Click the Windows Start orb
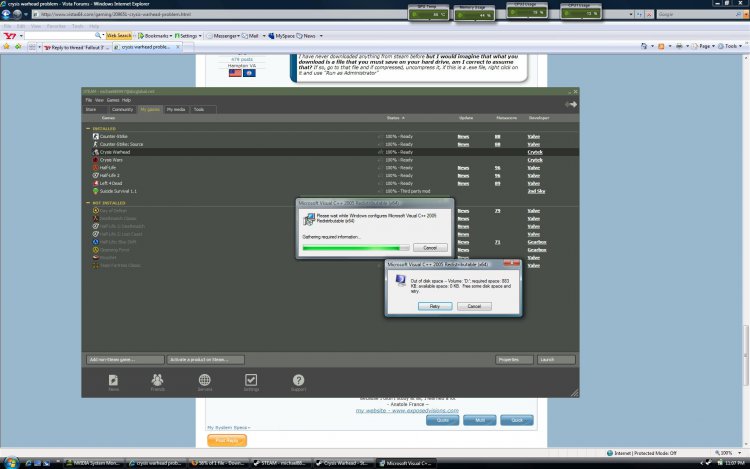The width and height of the screenshot is (750, 469). [11, 463]
